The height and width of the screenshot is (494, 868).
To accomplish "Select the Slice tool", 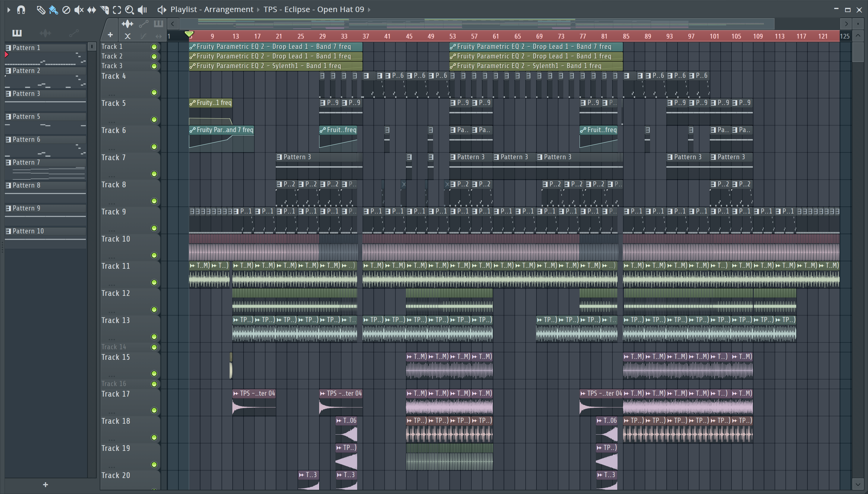I will point(104,10).
